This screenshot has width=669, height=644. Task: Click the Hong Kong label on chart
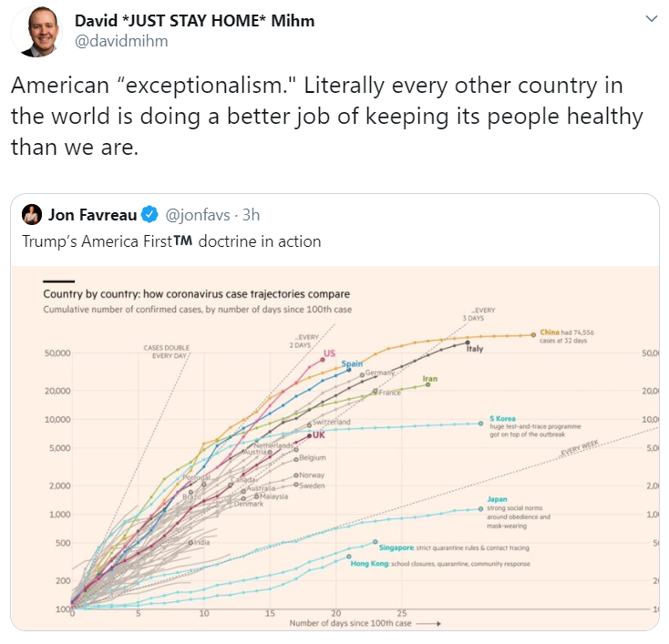(369, 564)
